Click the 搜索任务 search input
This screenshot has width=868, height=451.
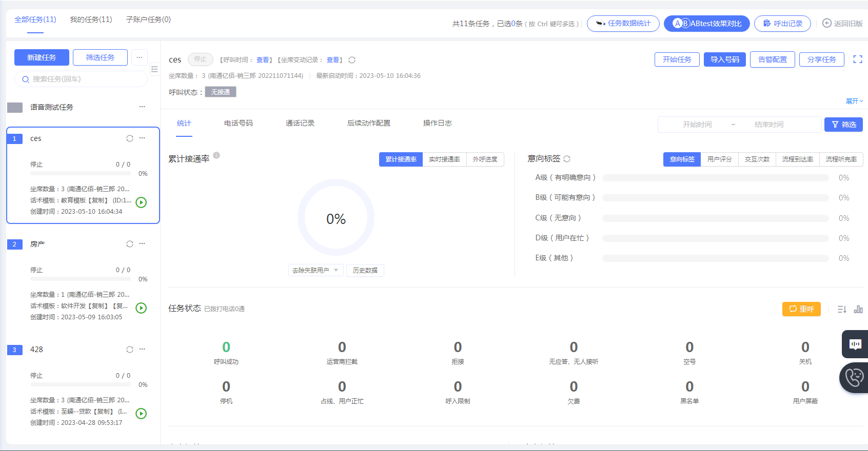pyautogui.click(x=81, y=79)
